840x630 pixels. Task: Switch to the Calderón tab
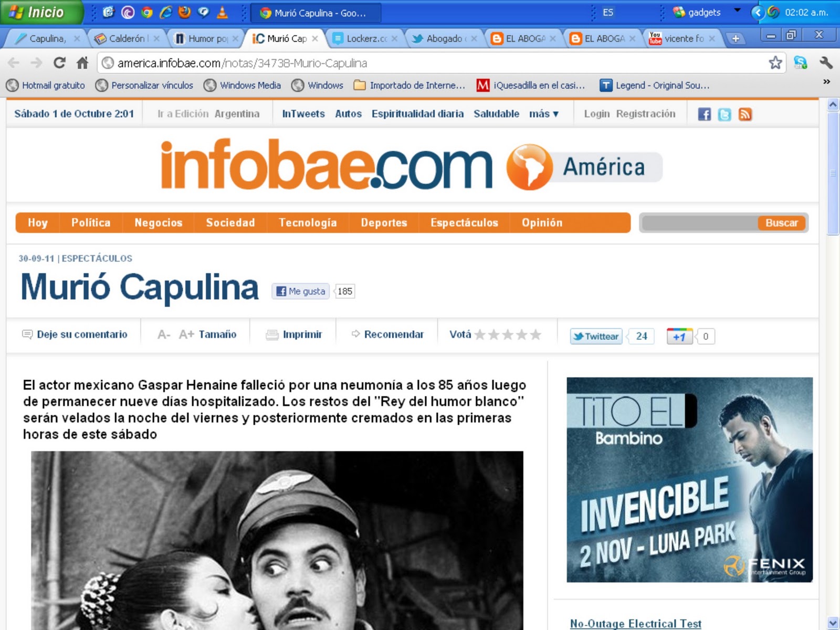pyautogui.click(x=127, y=38)
